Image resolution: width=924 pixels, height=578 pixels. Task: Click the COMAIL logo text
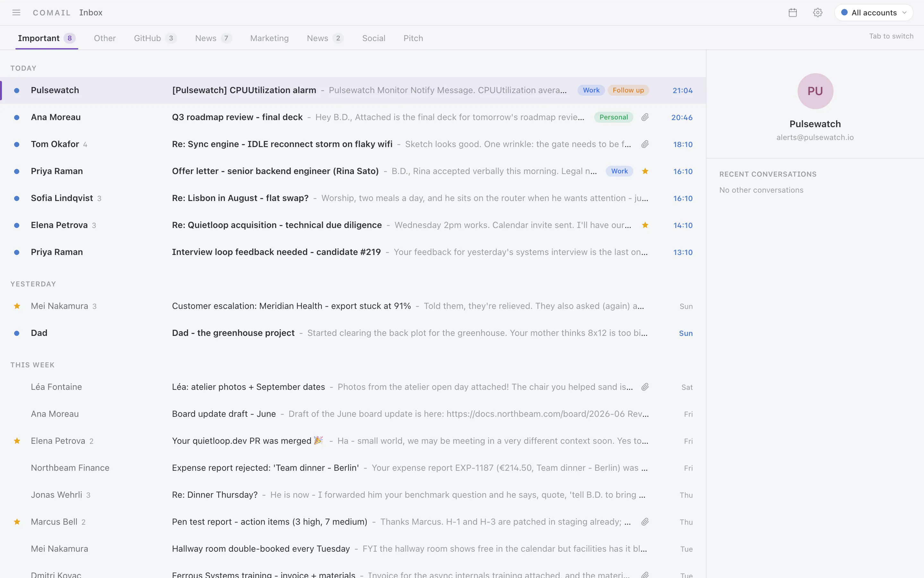52,13
